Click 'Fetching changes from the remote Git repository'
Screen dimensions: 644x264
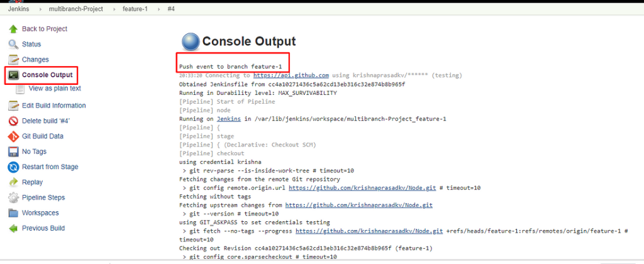coord(259,179)
